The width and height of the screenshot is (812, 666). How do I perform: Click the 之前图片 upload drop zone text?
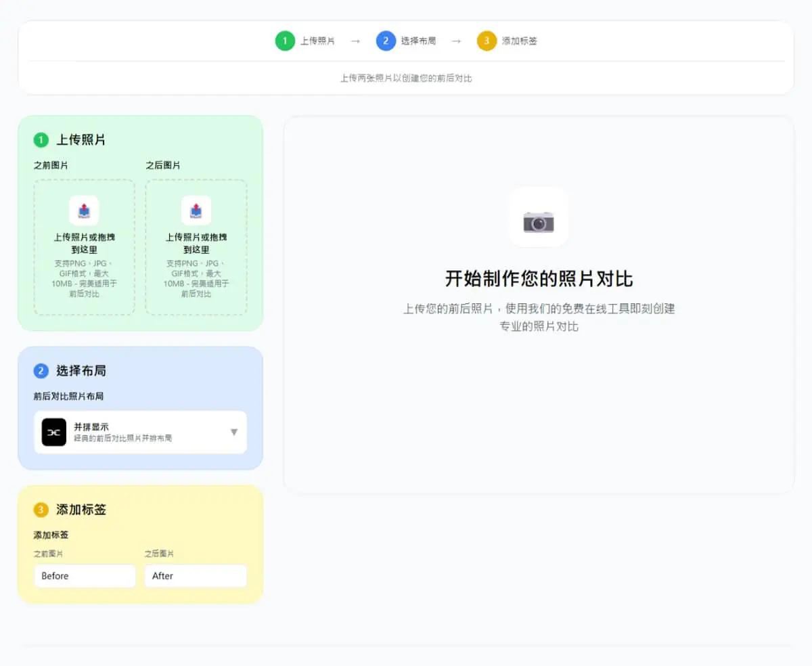pos(85,244)
